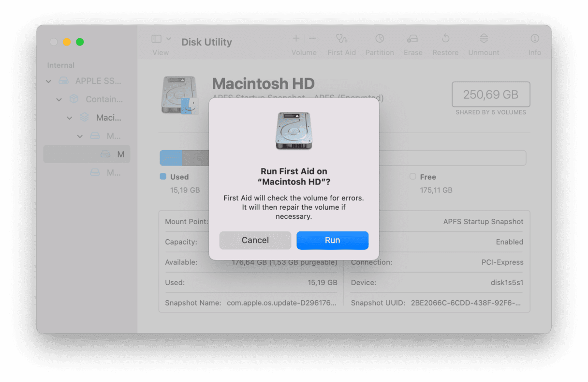Click the Macintosh HD drive icon in header
This screenshot has width=588, height=382.
(x=179, y=95)
